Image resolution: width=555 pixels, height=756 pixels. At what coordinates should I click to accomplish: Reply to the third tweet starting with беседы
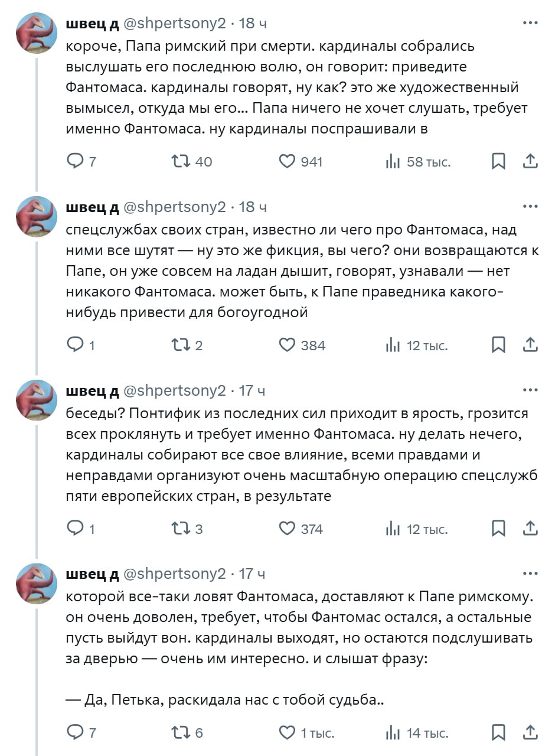[x=76, y=529]
